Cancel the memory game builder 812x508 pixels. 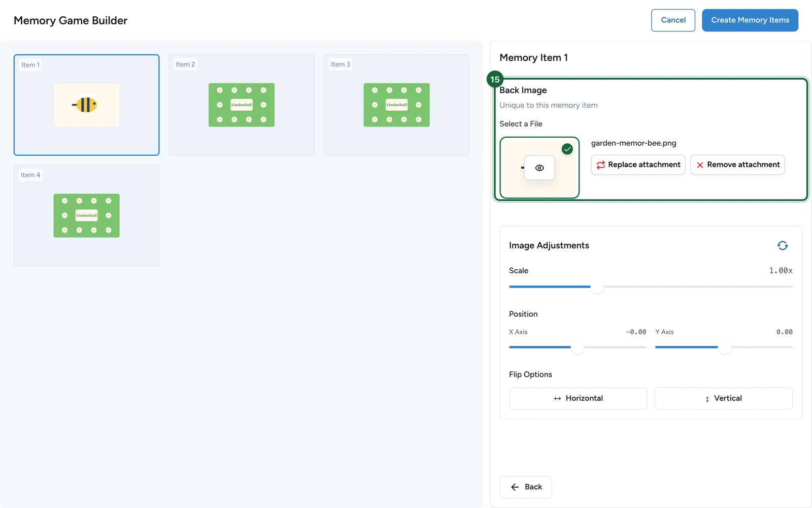tap(673, 20)
